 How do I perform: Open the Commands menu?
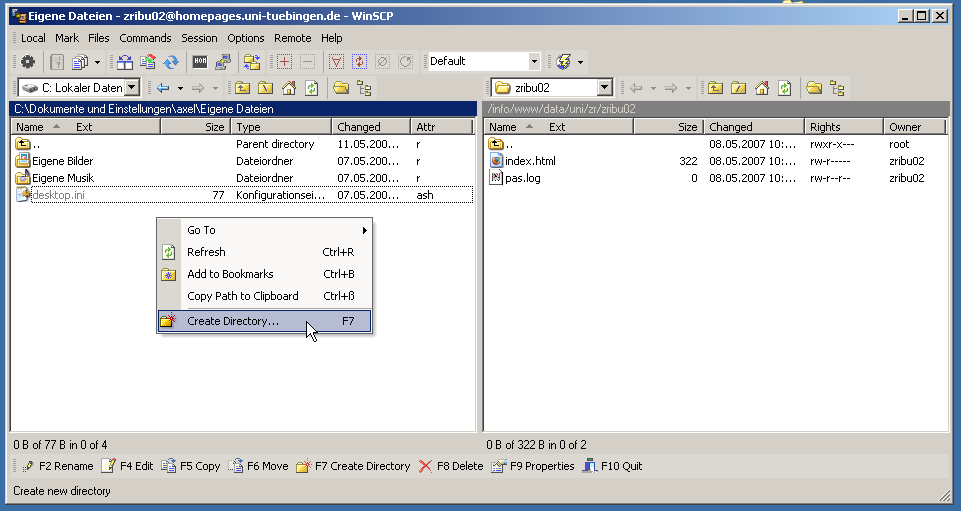coord(145,38)
